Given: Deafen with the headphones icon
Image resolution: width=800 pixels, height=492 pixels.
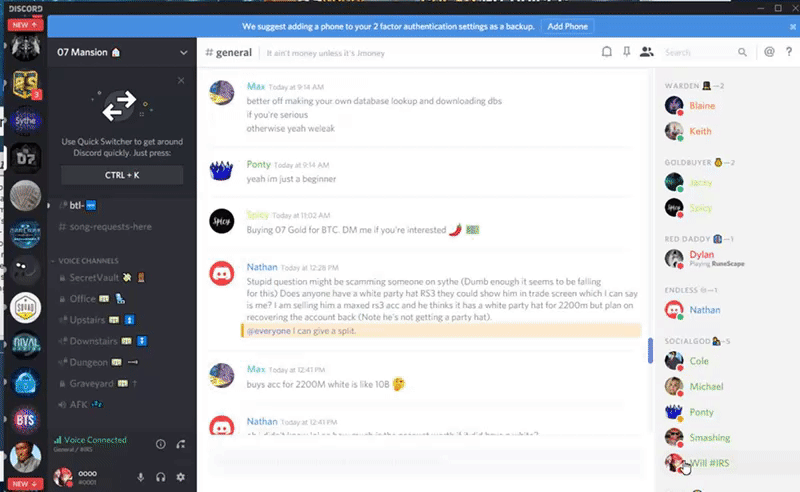Looking at the screenshot, I should point(161,477).
